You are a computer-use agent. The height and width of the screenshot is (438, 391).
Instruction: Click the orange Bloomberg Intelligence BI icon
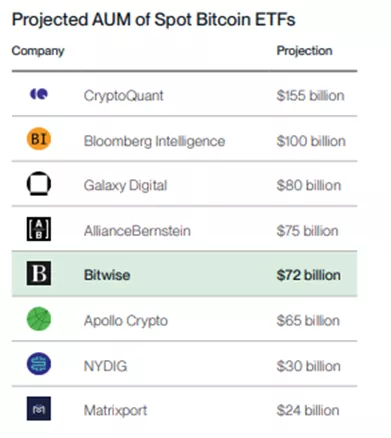pos(39,139)
